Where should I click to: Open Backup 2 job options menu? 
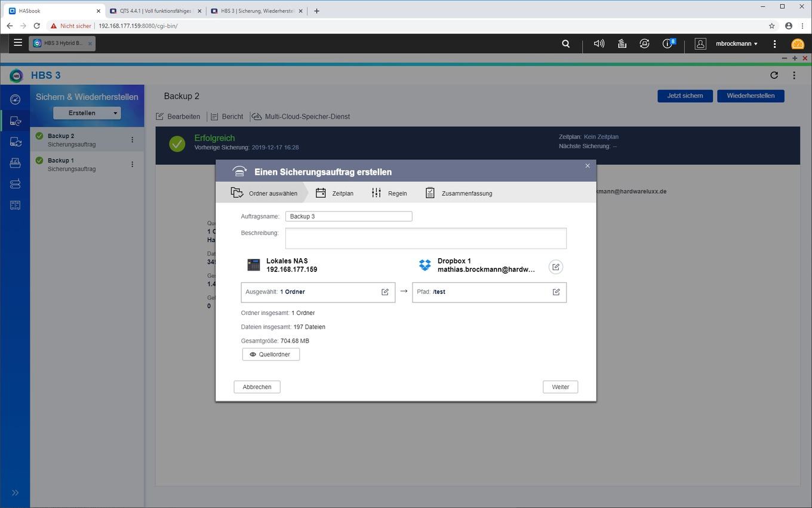[x=132, y=140]
